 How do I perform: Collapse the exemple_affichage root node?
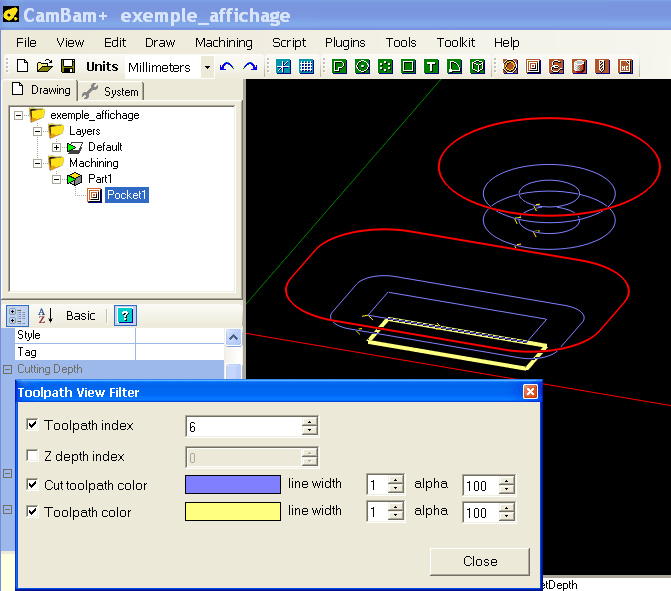[18, 115]
